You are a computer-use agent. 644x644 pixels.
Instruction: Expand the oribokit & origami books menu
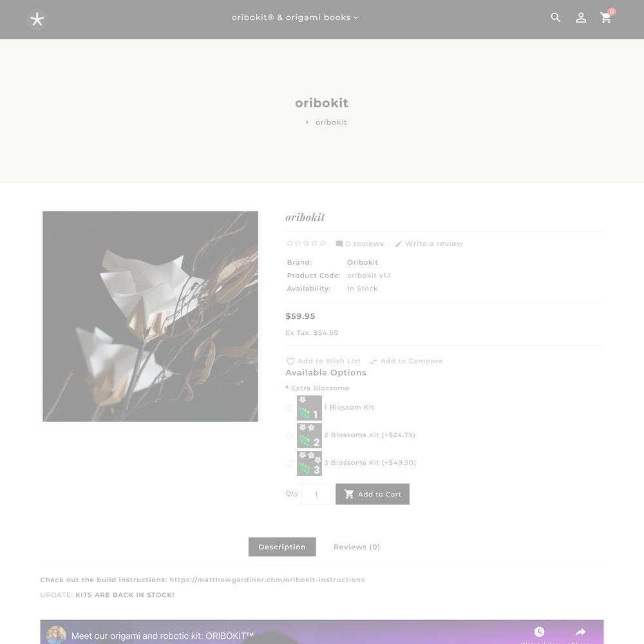pyautogui.click(x=294, y=17)
